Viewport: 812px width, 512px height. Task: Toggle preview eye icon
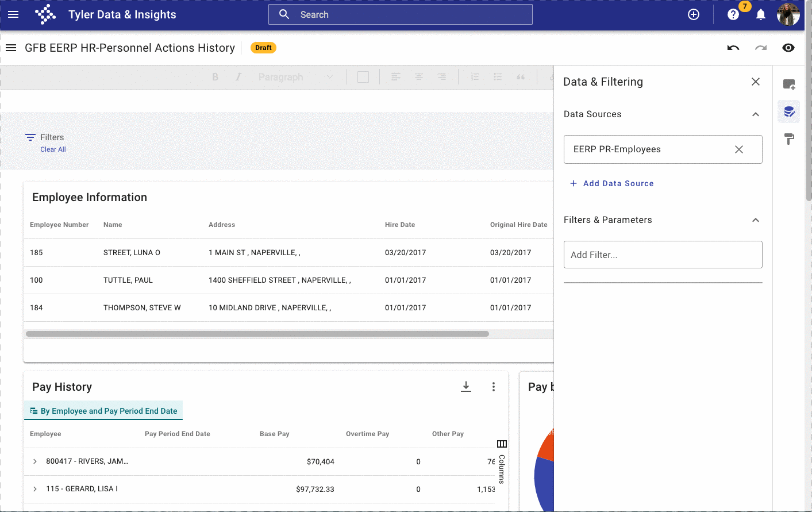(x=788, y=48)
